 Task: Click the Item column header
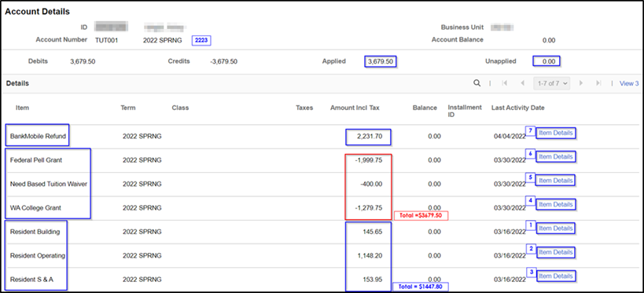click(x=22, y=108)
